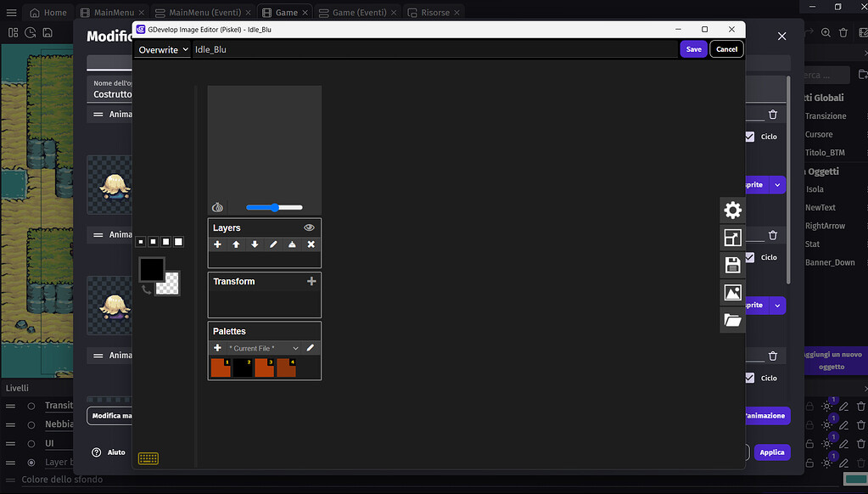This screenshot has width=868, height=494.
Task: Delete the third animation trash icon
Action: pyautogui.click(x=773, y=356)
